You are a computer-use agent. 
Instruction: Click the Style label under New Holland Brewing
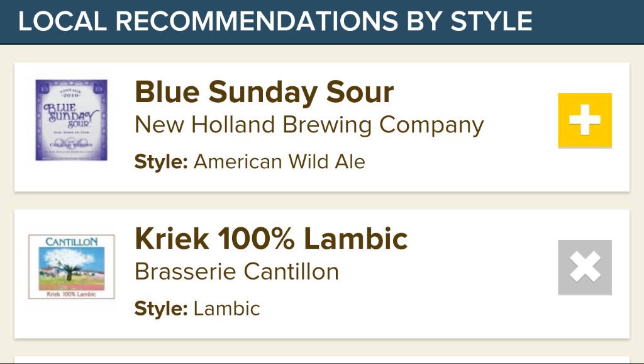pos(161,161)
